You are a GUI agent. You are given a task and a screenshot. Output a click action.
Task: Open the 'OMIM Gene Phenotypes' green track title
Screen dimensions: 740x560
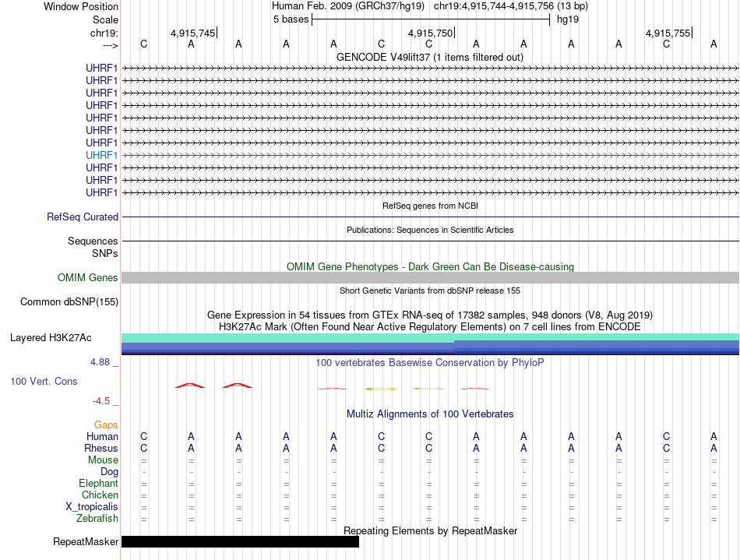(430, 266)
